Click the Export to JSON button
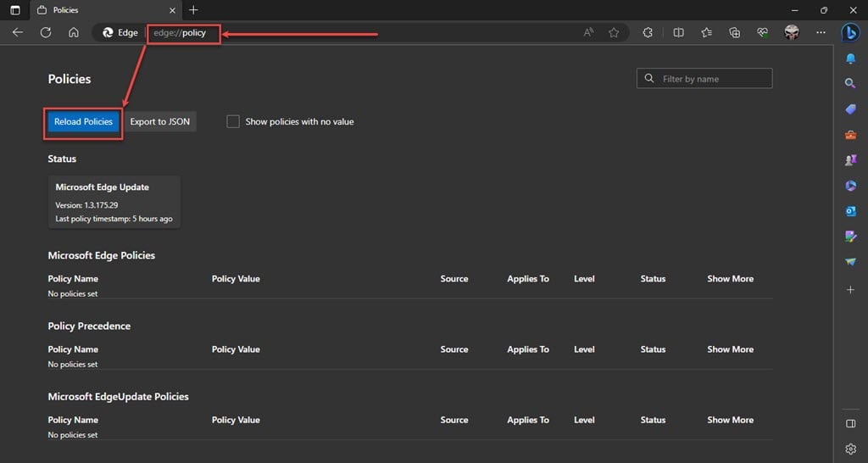 click(x=160, y=122)
